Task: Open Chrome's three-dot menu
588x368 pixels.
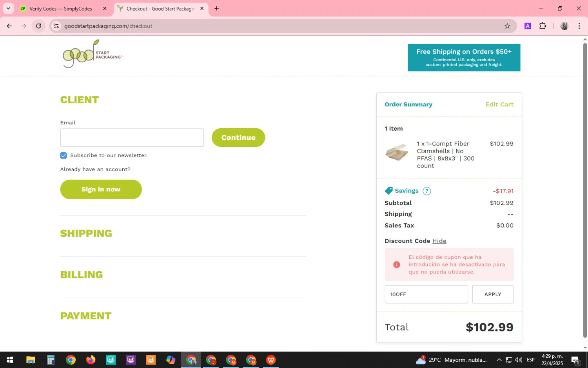Action: pos(579,26)
